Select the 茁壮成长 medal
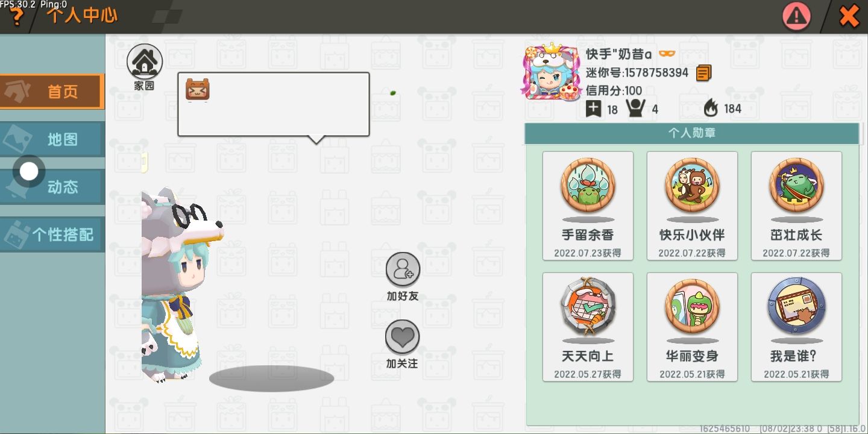Viewport: 868px width, 434px height. (x=796, y=206)
